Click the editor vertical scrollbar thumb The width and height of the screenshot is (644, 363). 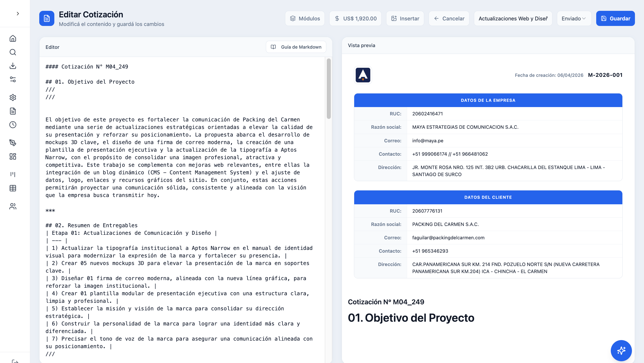pyautogui.click(x=329, y=88)
